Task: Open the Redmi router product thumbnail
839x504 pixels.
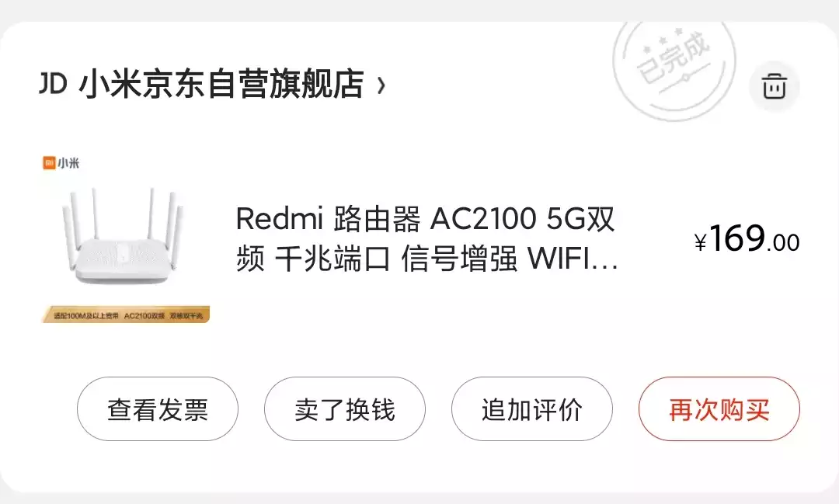Action: coord(125,238)
